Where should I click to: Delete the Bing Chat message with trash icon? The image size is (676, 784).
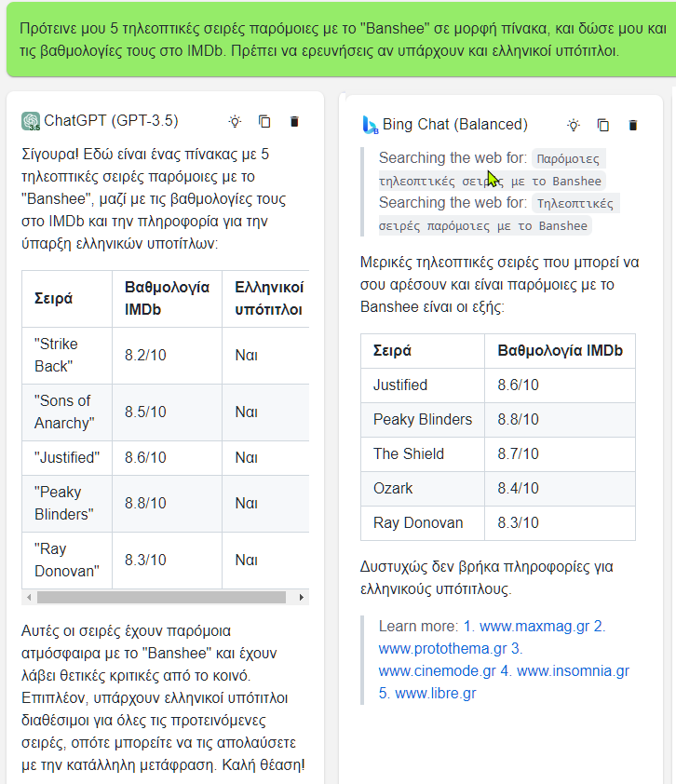click(633, 125)
